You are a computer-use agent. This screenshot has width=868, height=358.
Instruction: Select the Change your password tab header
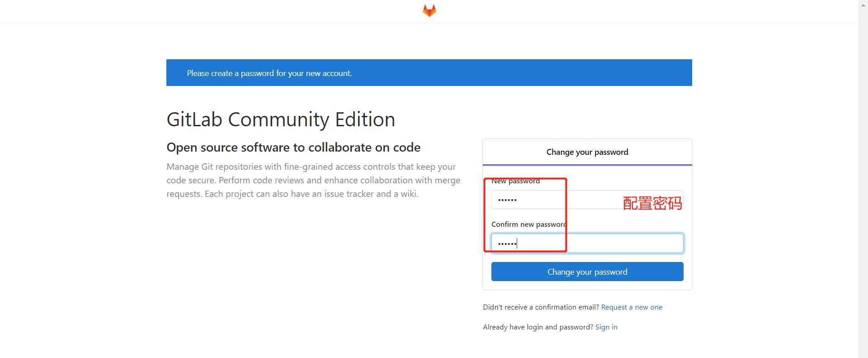tap(587, 152)
